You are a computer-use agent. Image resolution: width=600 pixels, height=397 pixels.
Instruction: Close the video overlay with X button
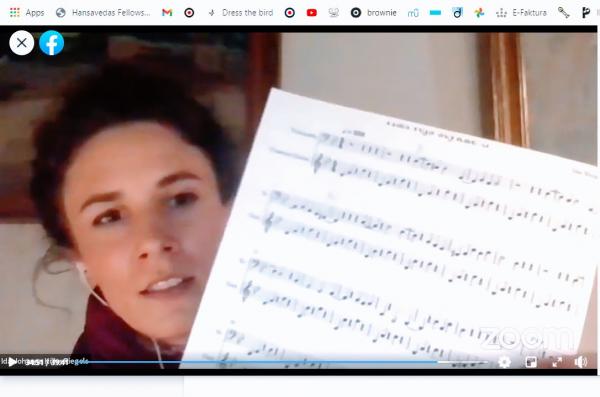(21, 43)
